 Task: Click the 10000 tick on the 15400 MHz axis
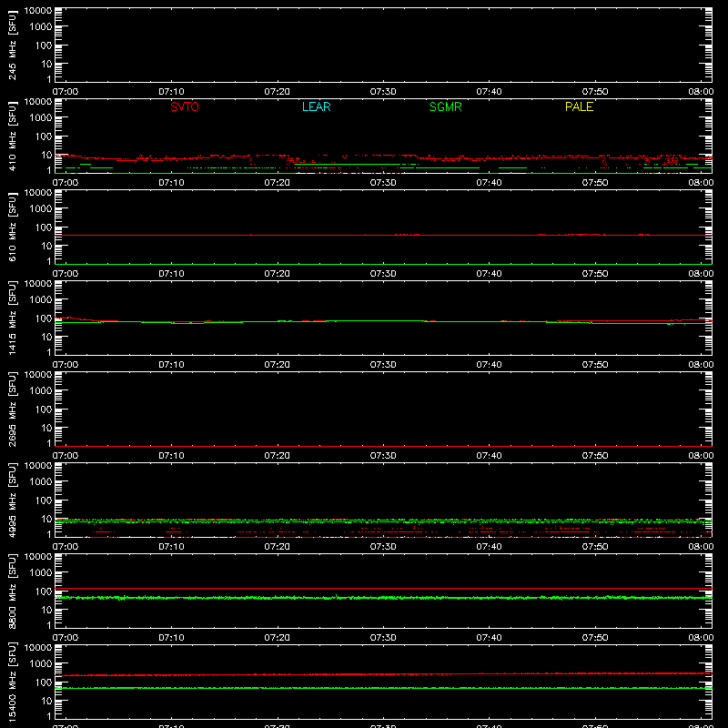coord(38,648)
